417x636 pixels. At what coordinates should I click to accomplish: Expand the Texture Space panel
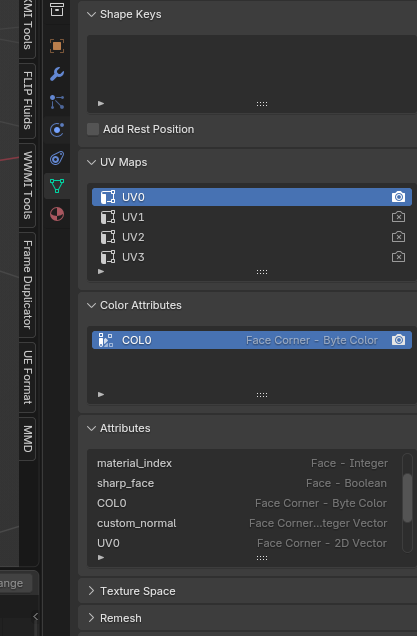click(x=92, y=591)
